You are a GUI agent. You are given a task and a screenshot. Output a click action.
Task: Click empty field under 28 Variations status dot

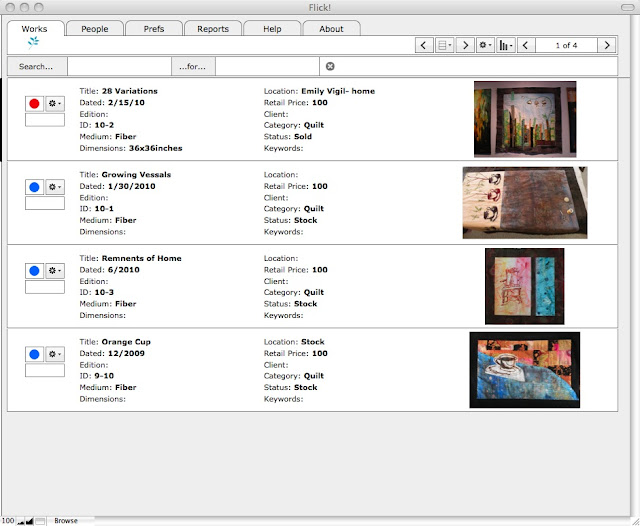point(45,120)
